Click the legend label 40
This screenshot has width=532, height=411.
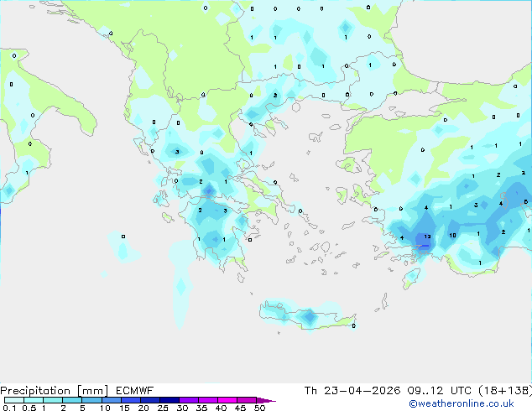[x=221, y=408]
